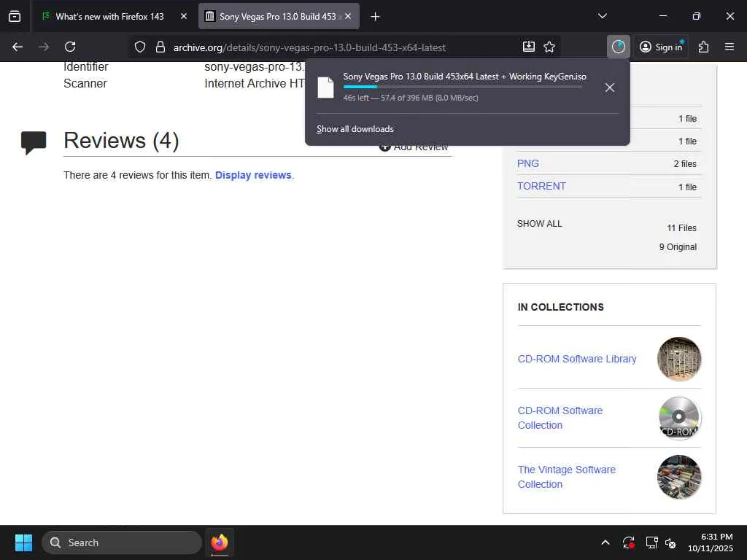Click the '1 file' count beside TORRENT
Screen dimensions: 747x560
pos(687,187)
